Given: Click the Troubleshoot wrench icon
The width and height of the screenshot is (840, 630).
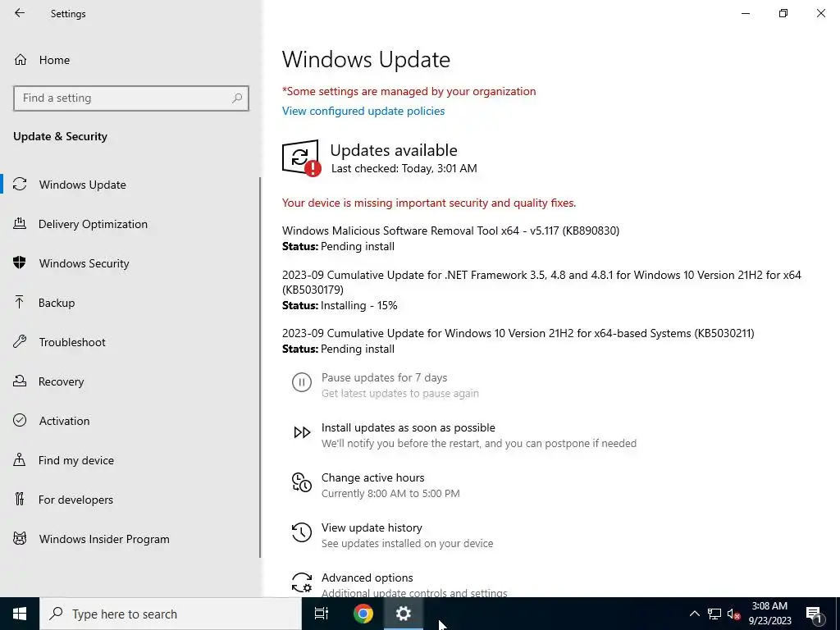Looking at the screenshot, I should pos(20,342).
